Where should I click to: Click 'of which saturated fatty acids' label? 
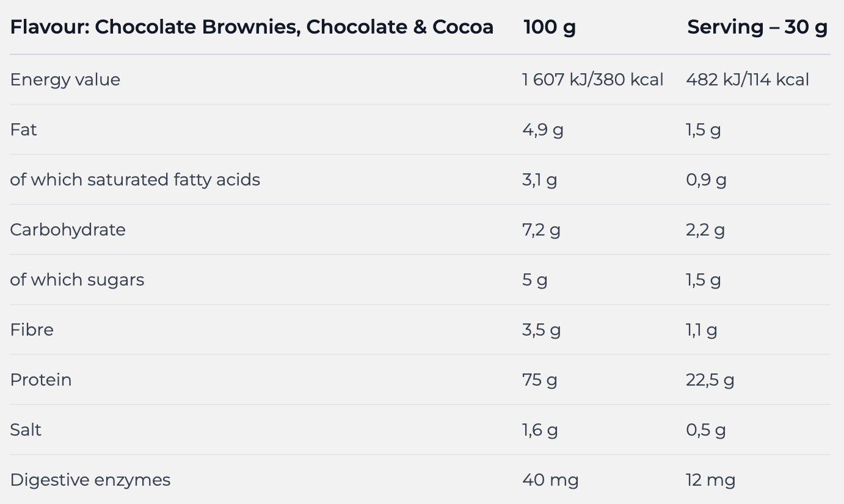[135, 179]
